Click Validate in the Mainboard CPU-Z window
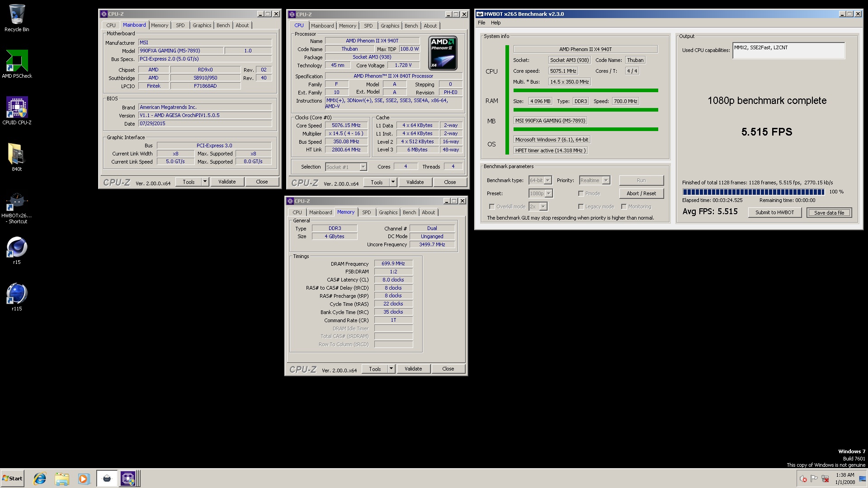 click(x=227, y=182)
